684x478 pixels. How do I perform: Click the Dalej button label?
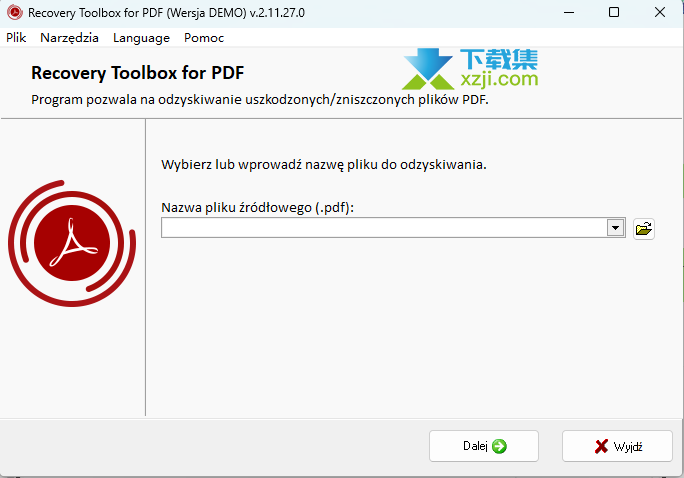point(475,446)
